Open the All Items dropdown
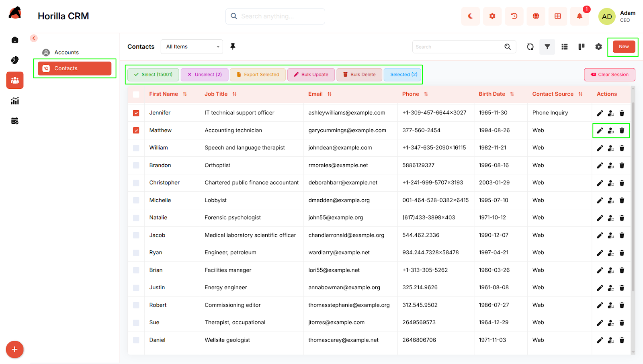 click(192, 47)
